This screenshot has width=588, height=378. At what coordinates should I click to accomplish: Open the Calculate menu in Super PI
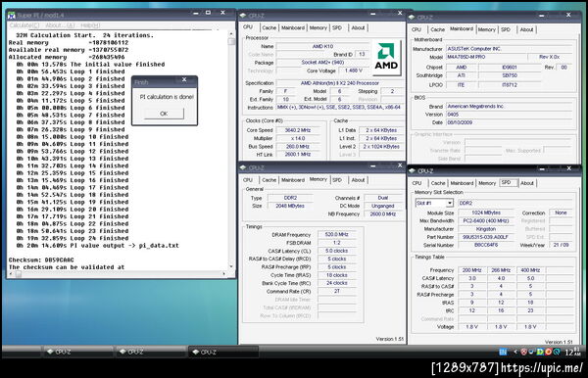[24, 25]
